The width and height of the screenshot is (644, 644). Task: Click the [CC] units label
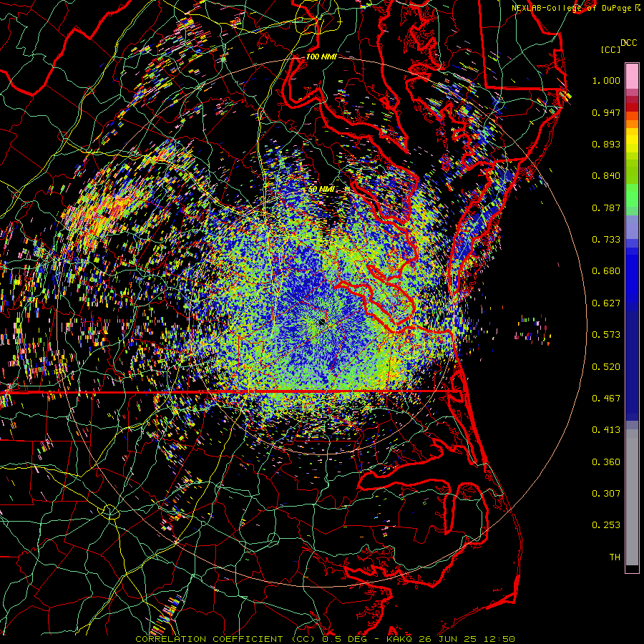point(610,49)
